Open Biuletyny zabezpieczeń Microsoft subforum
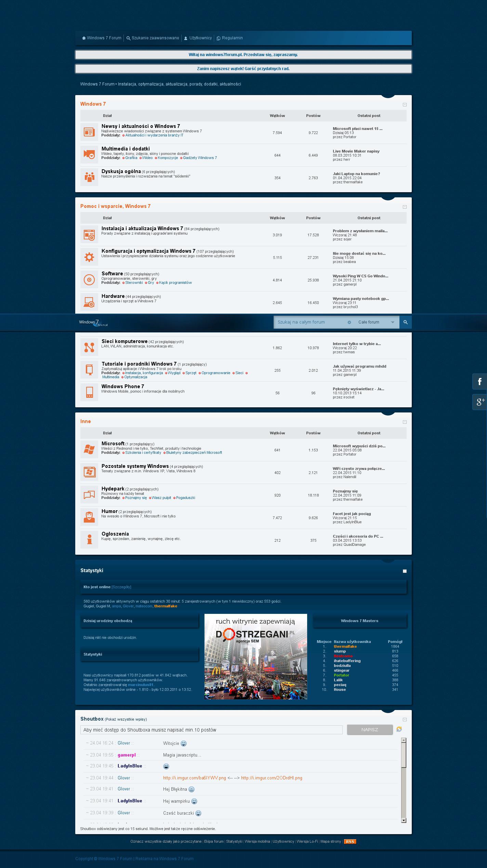This screenshot has height=868, width=487. [194, 453]
